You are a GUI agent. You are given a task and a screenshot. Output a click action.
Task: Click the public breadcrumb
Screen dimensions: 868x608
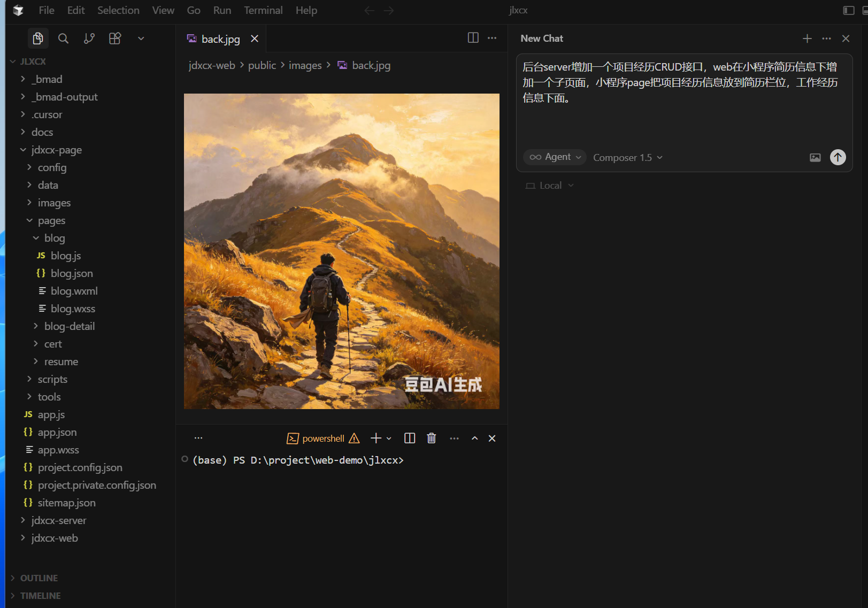[x=262, y=65]
